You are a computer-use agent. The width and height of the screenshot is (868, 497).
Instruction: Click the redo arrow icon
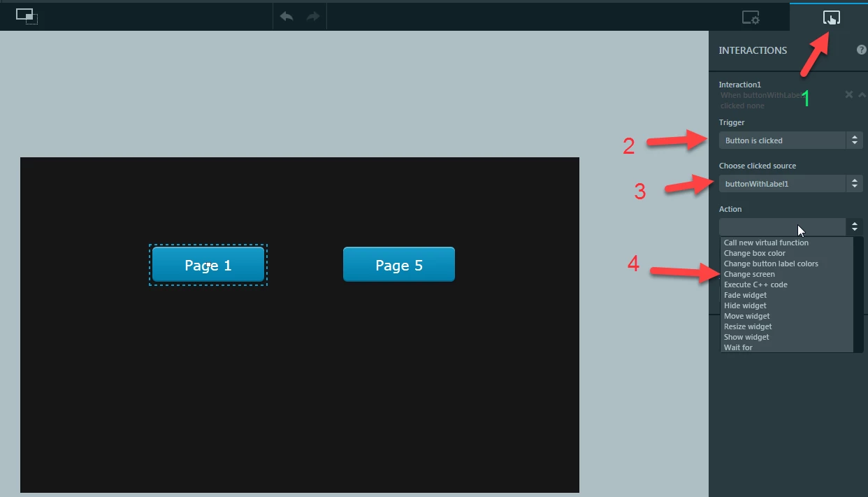point(313,16)
